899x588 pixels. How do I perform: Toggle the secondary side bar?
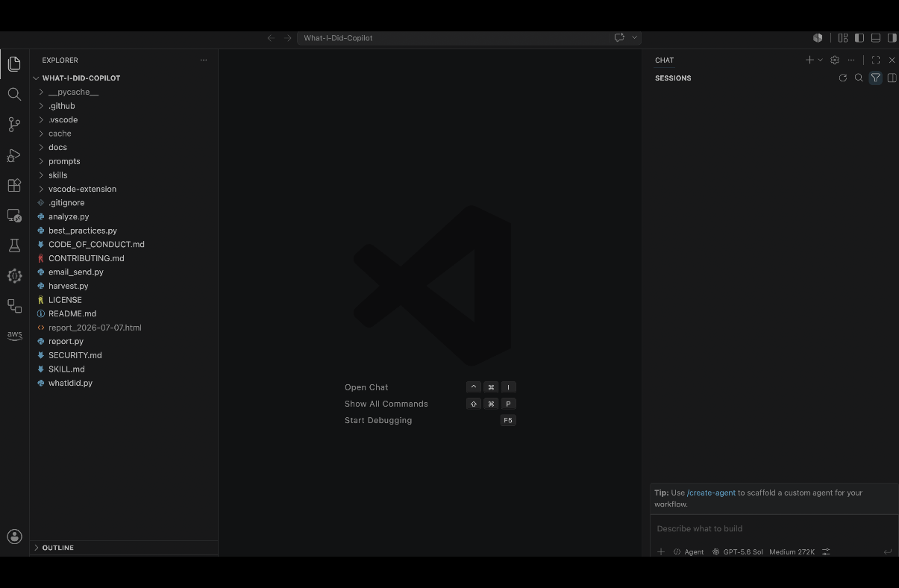click(x=892, y=37)
